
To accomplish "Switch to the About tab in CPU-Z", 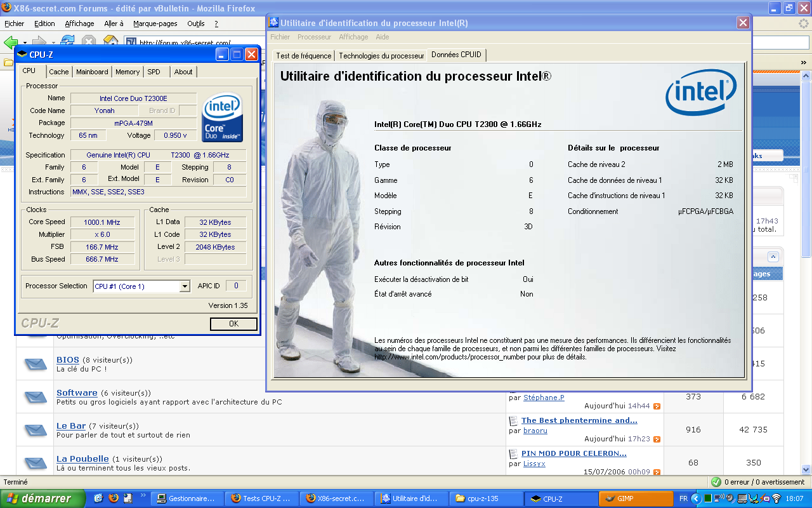I will 183,72.
